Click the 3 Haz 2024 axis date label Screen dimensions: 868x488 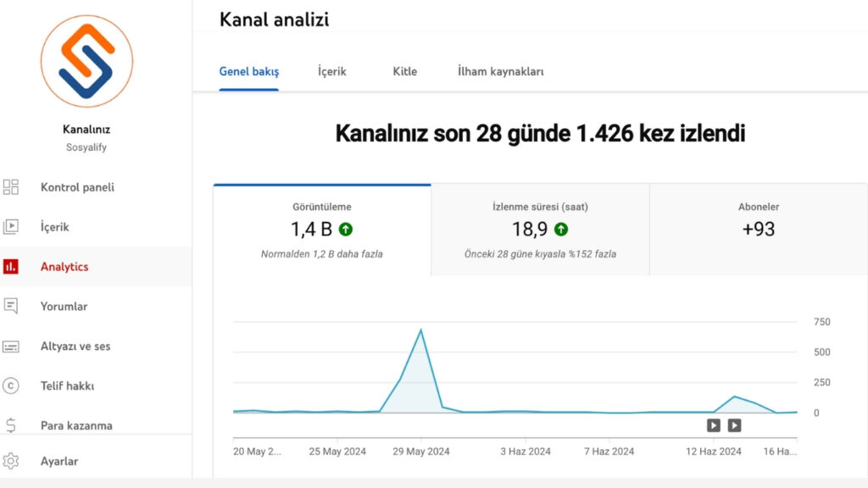point(526,452)
